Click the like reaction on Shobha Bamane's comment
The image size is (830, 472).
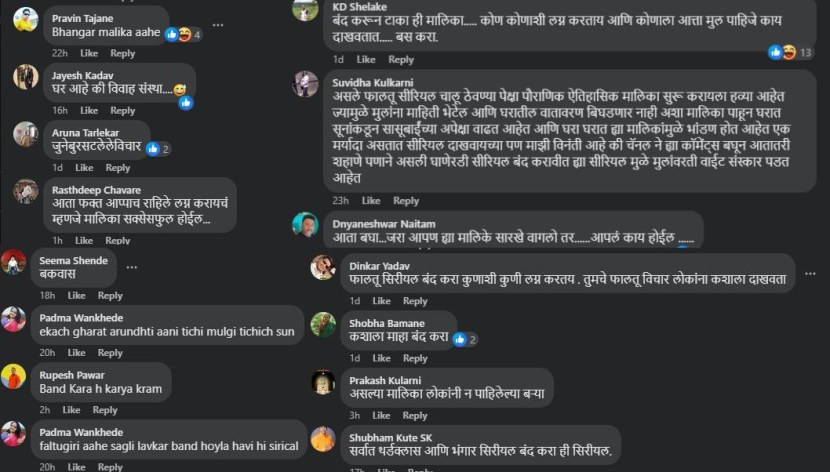(x=460, y=339)
